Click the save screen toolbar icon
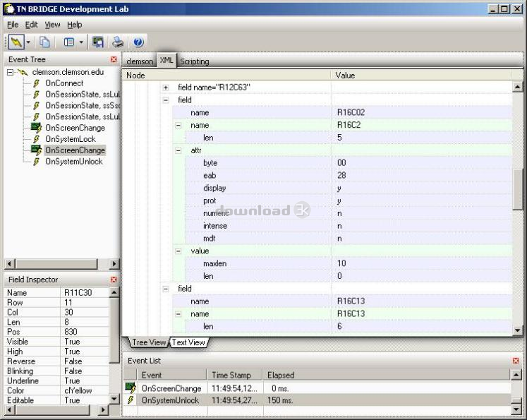527x420 pixels. (x=98, y=42)
